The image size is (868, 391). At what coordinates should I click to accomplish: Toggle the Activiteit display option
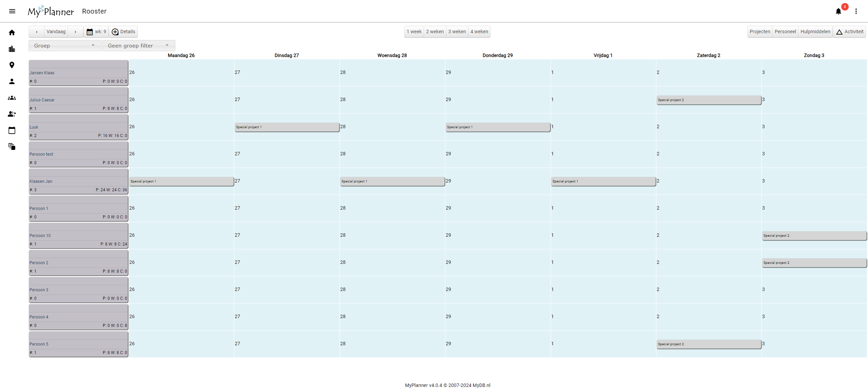(849, 31)
